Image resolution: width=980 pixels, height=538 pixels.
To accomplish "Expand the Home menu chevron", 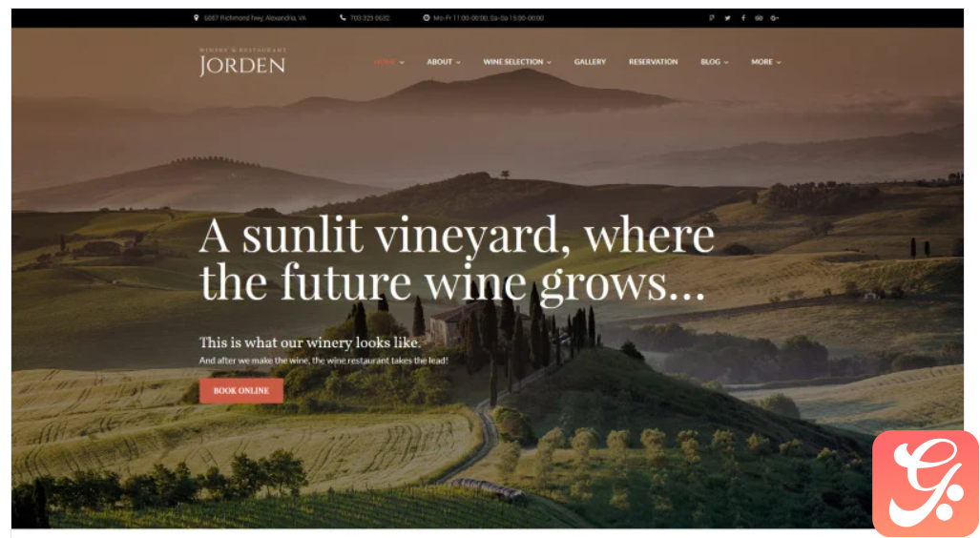I will tap(402, 63).
